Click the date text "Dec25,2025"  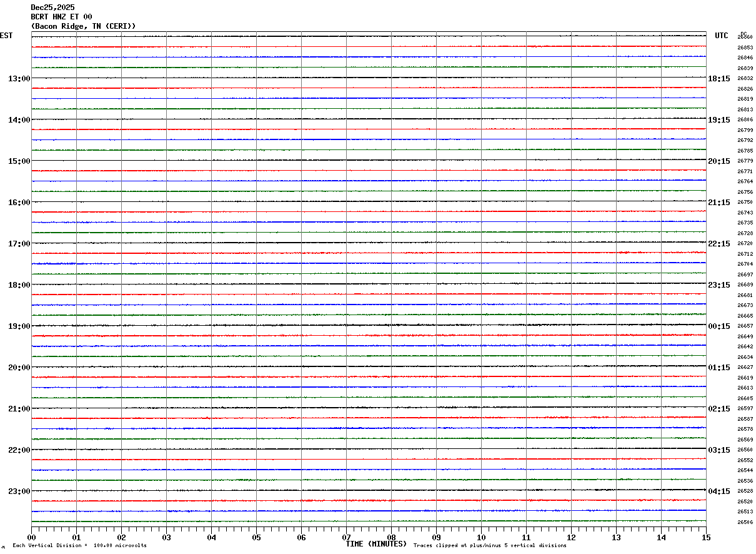point(52,8)
